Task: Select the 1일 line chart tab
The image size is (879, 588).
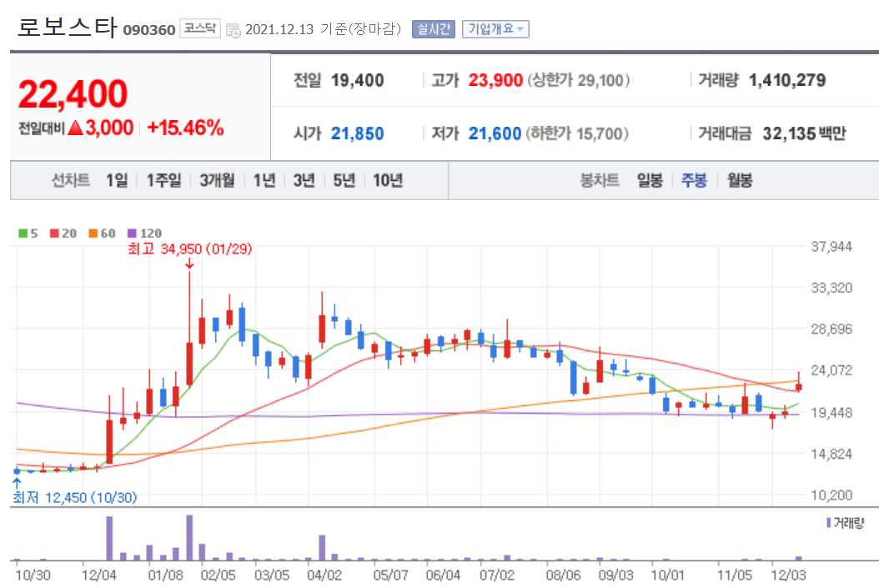Action: point(117,180)
